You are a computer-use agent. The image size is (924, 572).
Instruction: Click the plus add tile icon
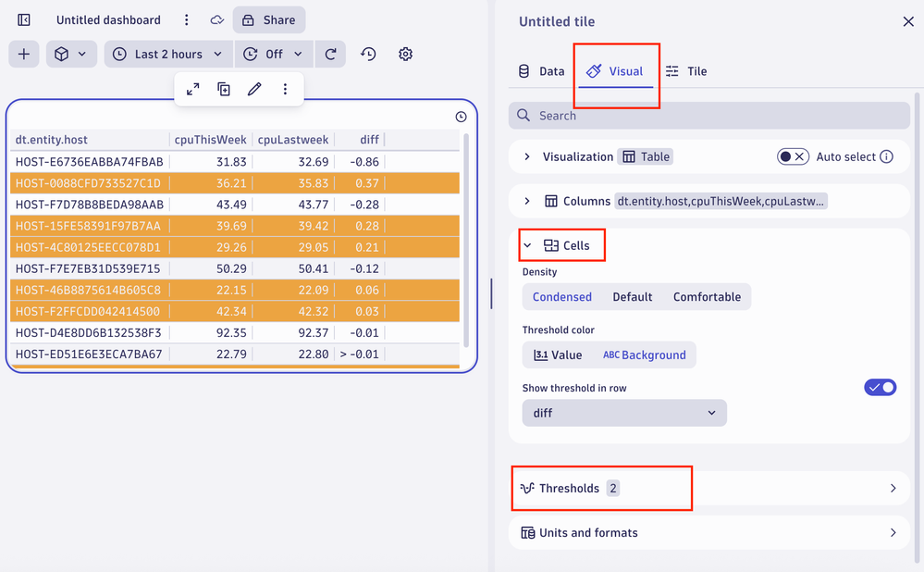pyautogui.click(x=24, y=54)
